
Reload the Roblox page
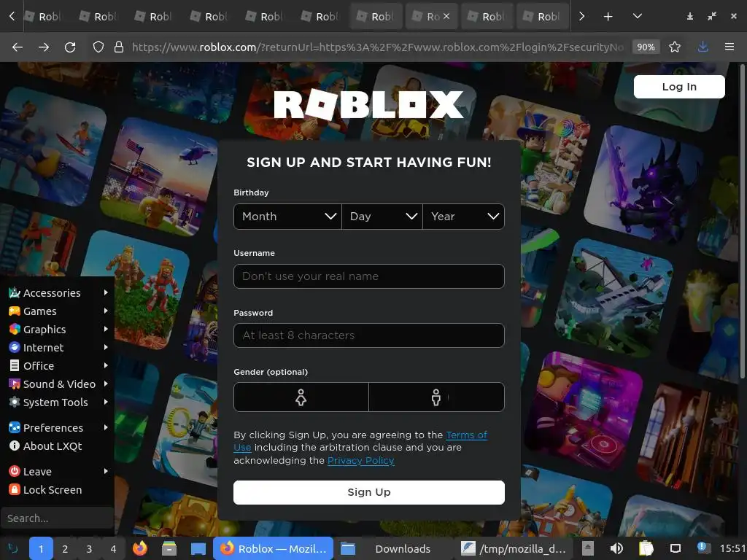[x=70, y=47]
